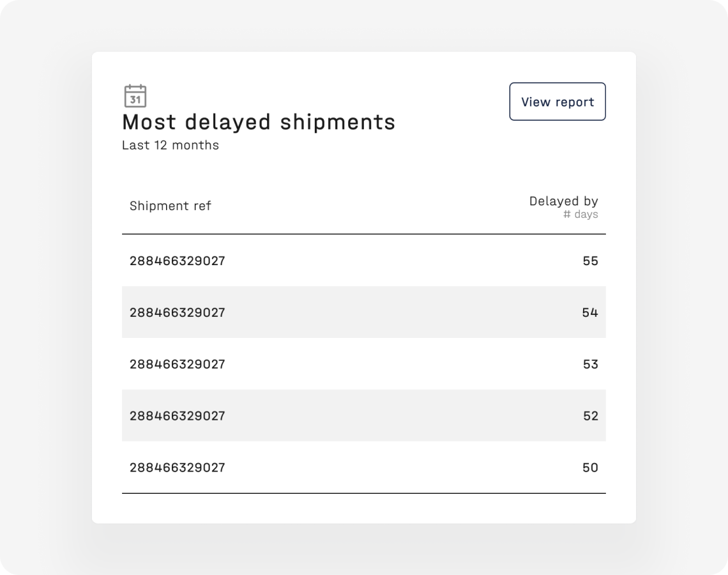728x575 pixels.
Task: Click the divider line under the table header
Action: 364,234
